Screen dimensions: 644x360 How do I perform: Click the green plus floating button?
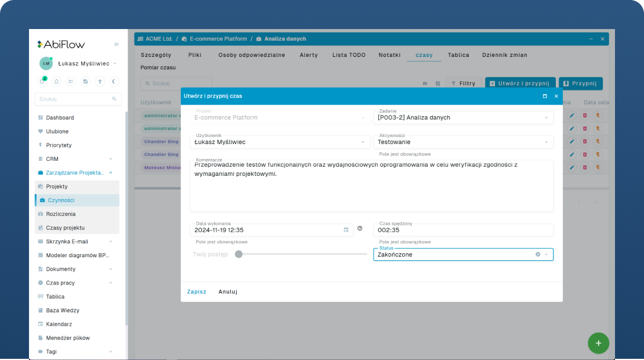coord(598,343)
